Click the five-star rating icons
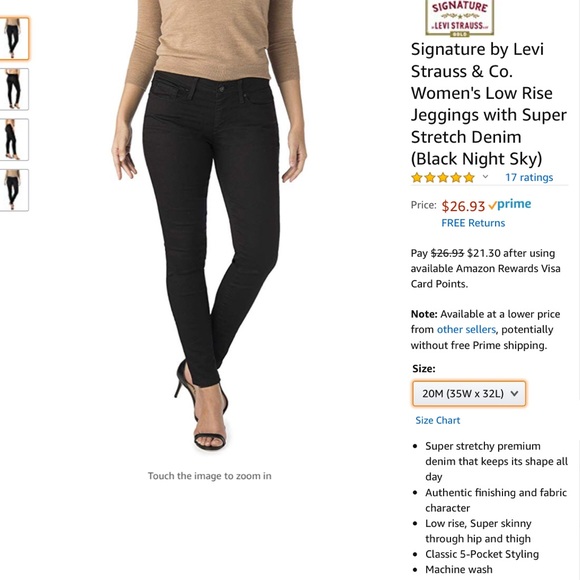This screenshot has height=580, width=580. 443,178
